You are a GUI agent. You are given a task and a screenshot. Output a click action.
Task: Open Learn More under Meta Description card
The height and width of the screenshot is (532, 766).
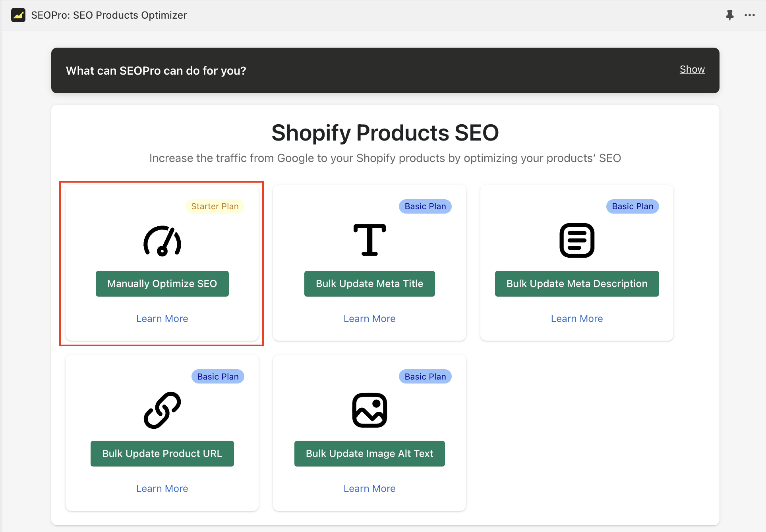(576, 318)
